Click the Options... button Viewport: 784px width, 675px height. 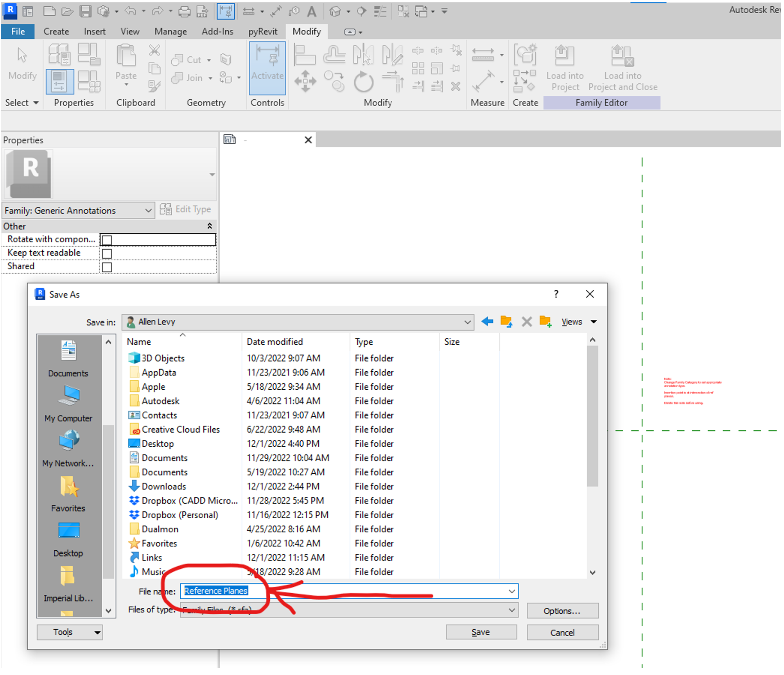click(563, 611)
